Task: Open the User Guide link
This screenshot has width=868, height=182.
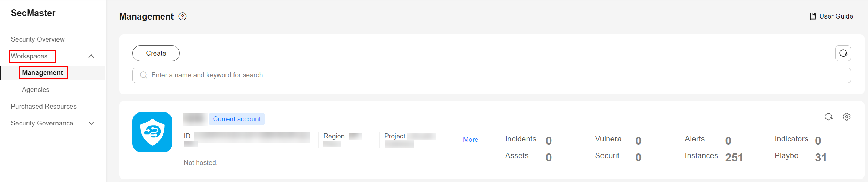Action: [836, 16]
